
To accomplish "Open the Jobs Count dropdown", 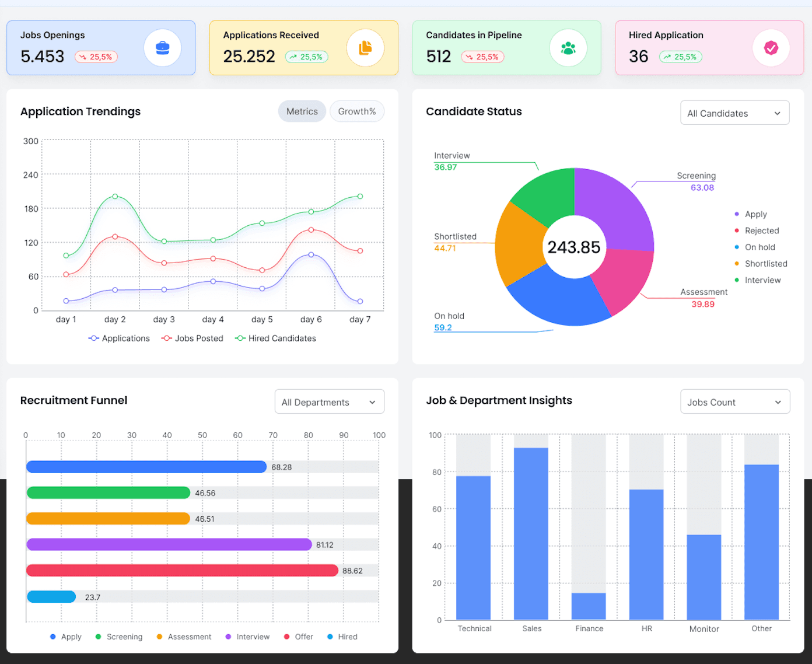I will [x=735, y=401].
